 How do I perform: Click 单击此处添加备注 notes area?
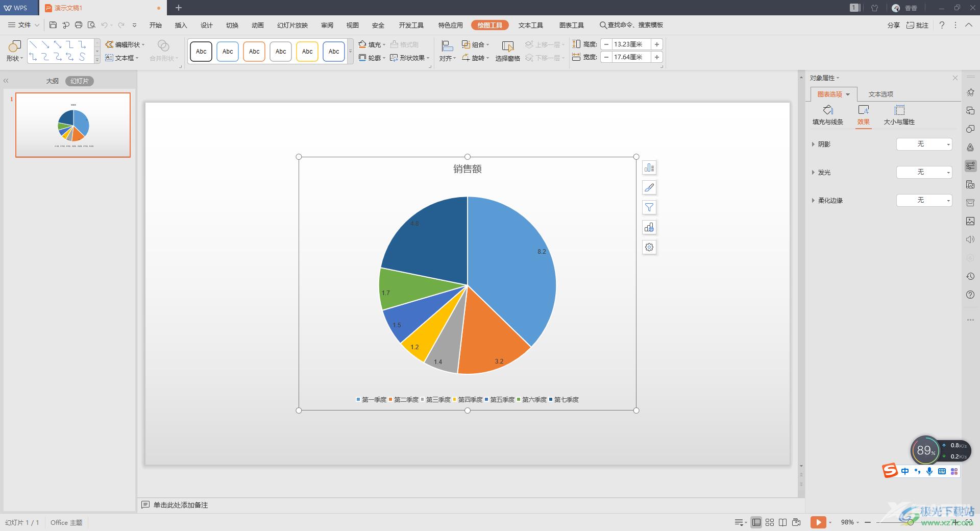[x=181, y=505]
